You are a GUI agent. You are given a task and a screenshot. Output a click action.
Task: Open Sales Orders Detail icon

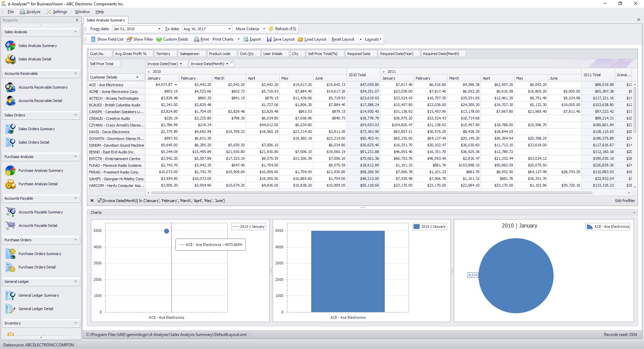pos(10,142)
